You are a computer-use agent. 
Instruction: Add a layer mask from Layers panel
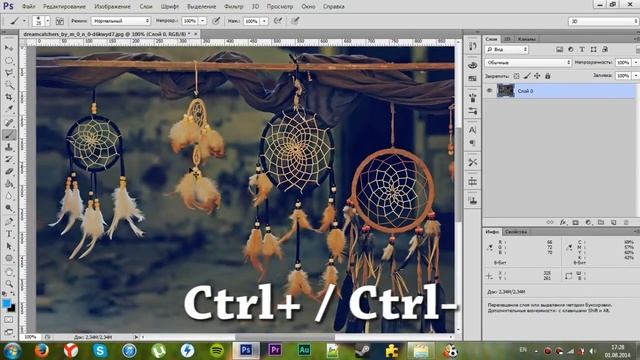tap(576, 222)
